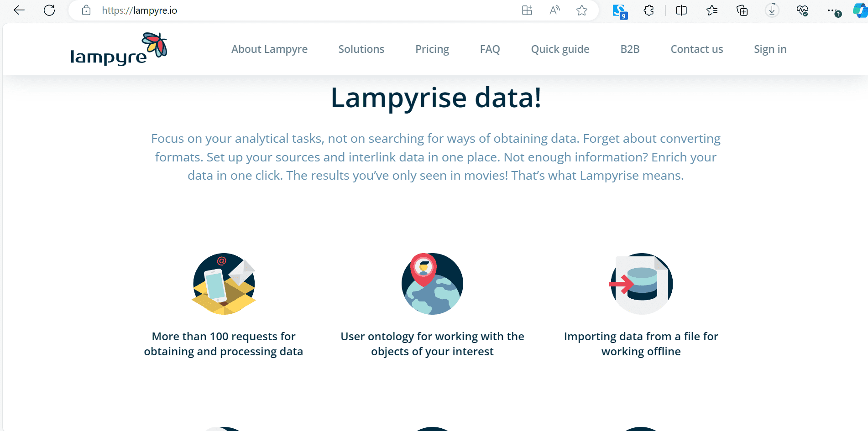The height and width of the screenshot is (431, 868).
Task: Open the Solutions navigation item
Action: pyautogui.click(x=361, y=49)
